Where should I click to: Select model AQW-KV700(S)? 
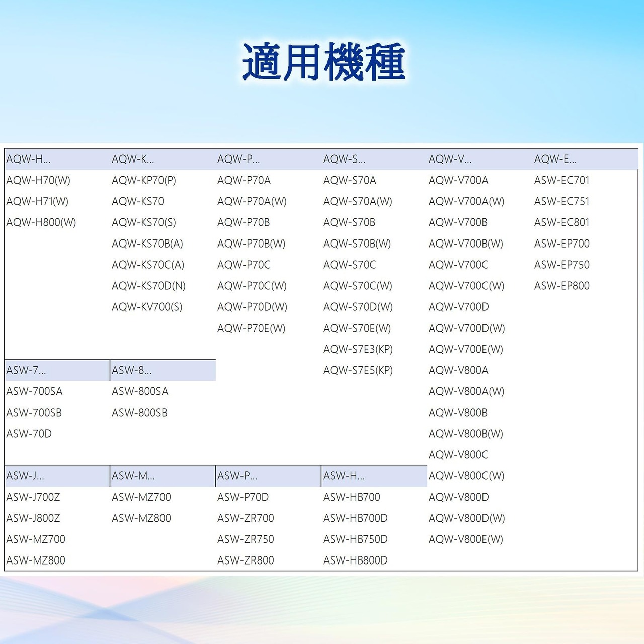coord(147,307)
